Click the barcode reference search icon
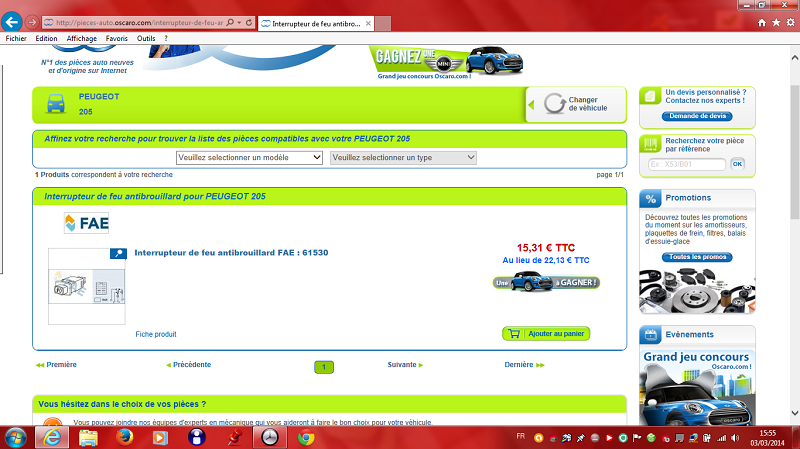 650,144
